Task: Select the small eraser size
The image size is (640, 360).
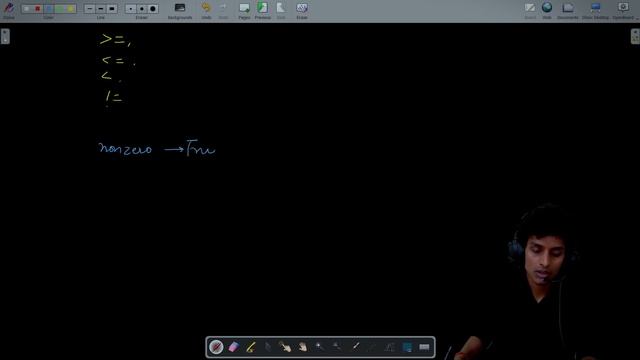Action: click(x=131, y=9)
